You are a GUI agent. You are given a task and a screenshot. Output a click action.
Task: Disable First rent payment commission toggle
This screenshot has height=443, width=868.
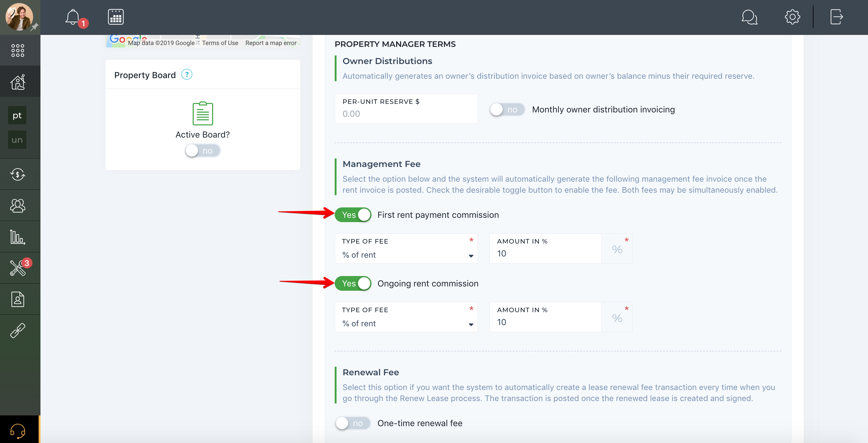[x=353, y=215]
